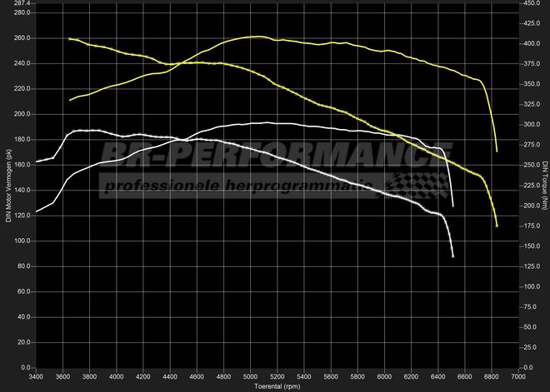Click the 3400 rpm tick label
Screen dimensions: 550x392
[36, 376]
